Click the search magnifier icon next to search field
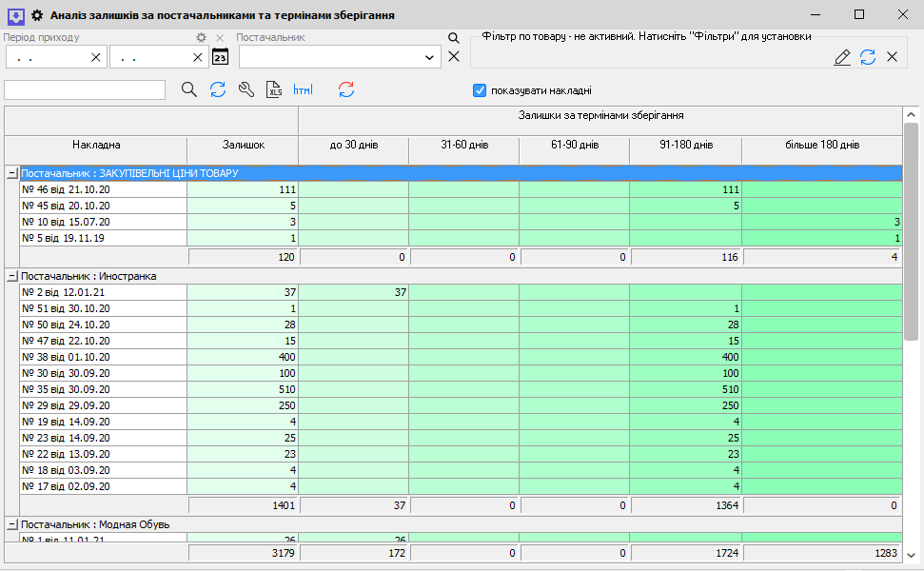Screen dimensions: 924x571 188,89
